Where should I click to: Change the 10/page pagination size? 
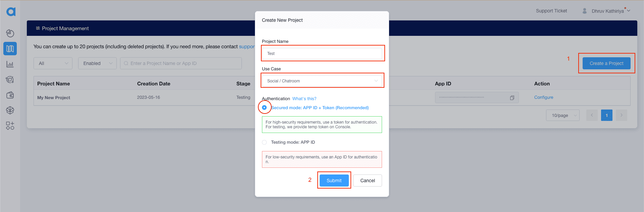pos(562,116)
